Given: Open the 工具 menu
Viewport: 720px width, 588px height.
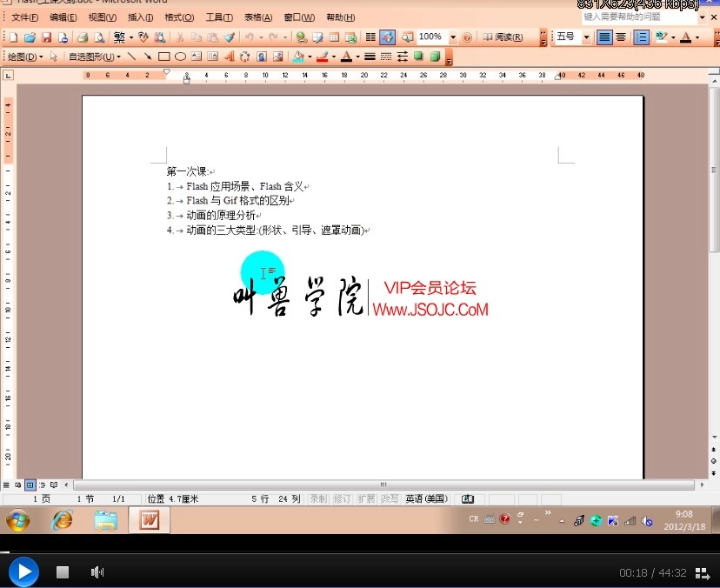Looking at the screenshot, I should pyautogui.click(x=219, y=17).
